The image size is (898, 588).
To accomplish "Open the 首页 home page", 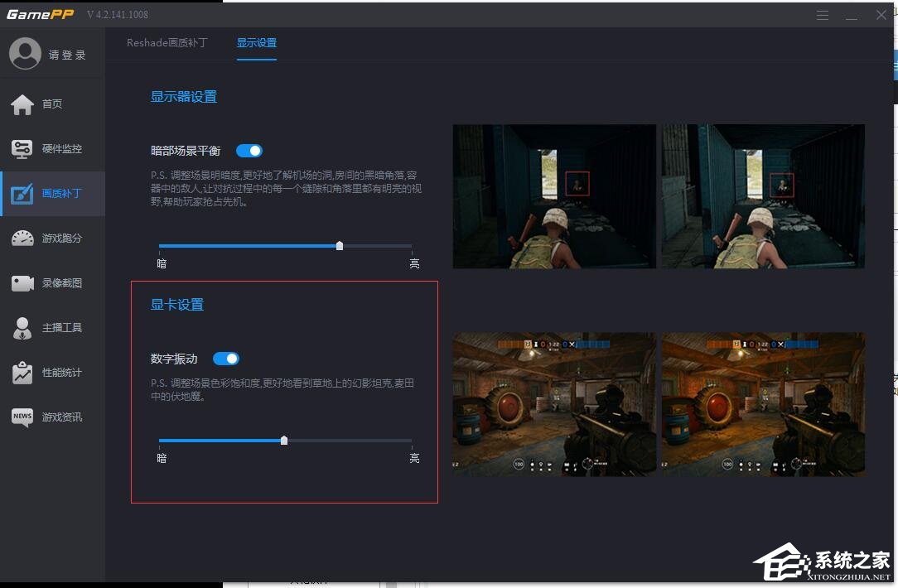I will coord(52,104).
